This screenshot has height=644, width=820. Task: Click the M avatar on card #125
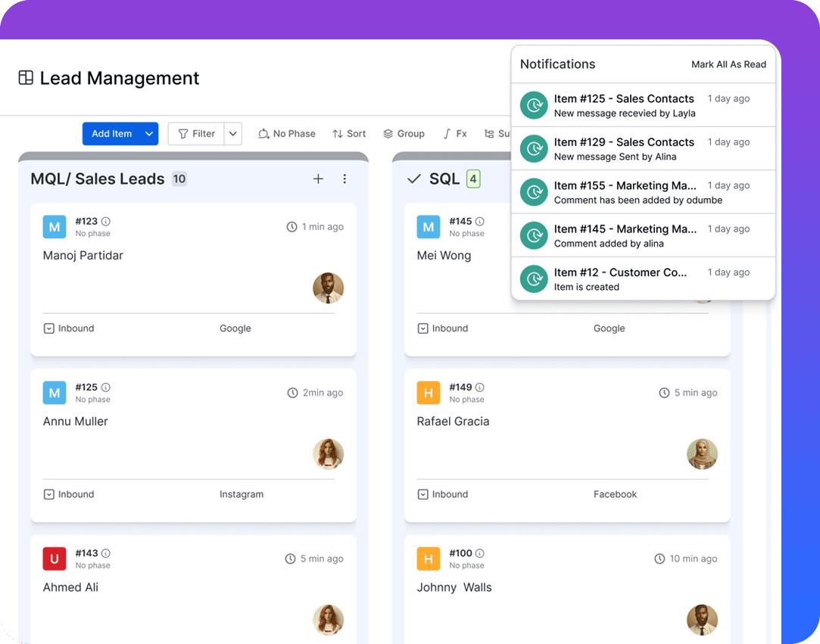coord(55,393)
